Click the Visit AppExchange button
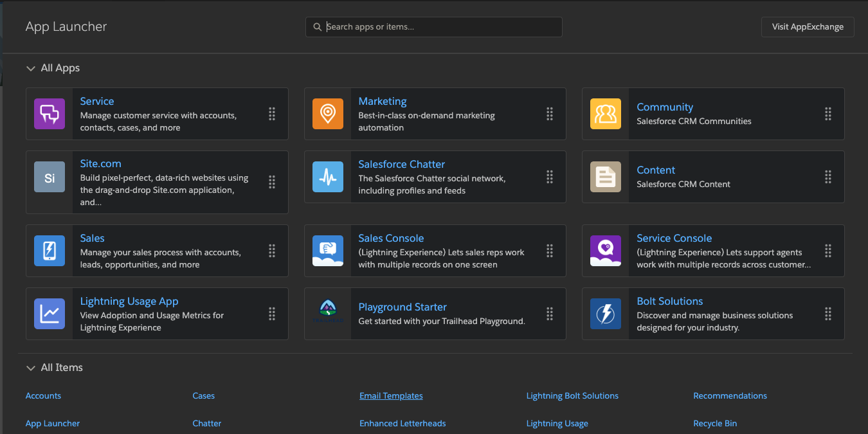Image resolution: width=868 pixels, height=434 pixels. 808,27
